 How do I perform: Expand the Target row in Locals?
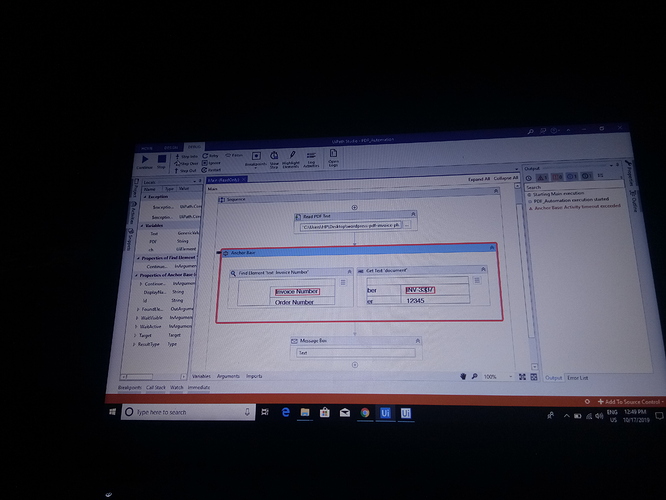[135, 335]
